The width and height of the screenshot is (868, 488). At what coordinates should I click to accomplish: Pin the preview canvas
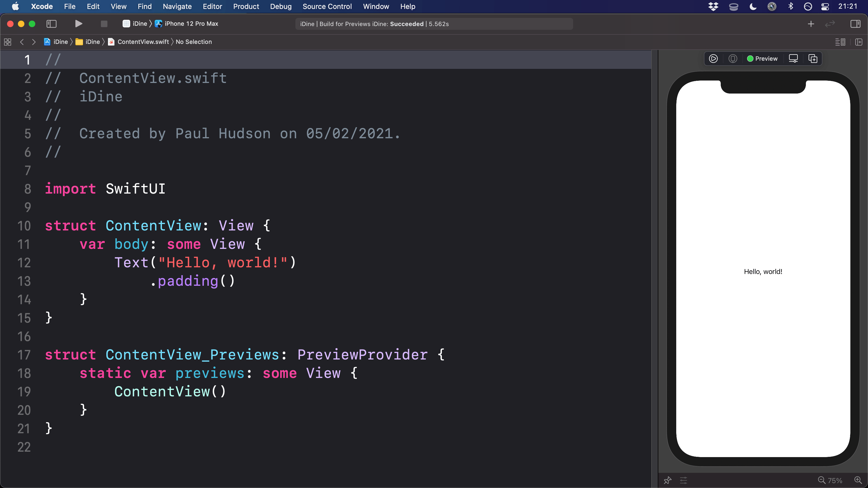click(x=668, y=480)
